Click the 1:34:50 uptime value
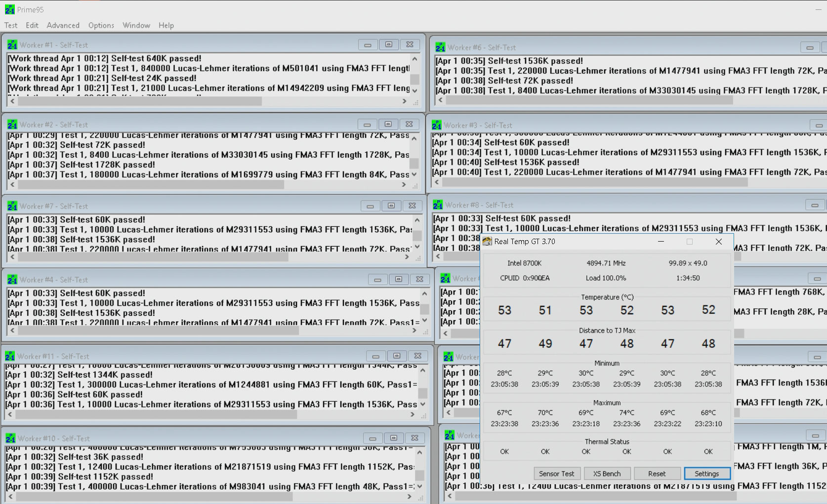This screenshot has height=504, width=827. point(688,278)
